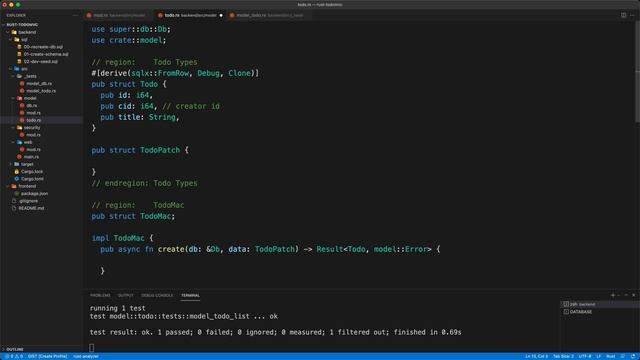Click unsaved dot on todo.rs tab
Screen dimensions: 640x360
tap(221, 15)
